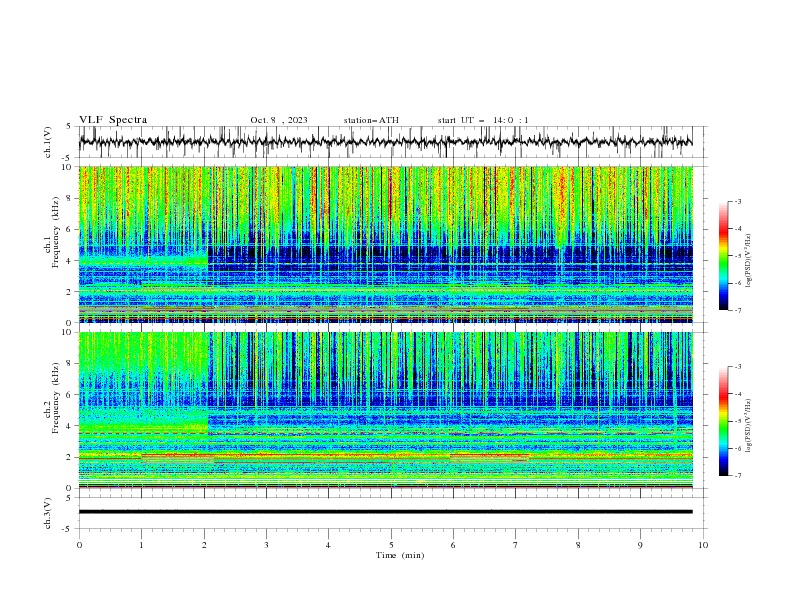Select the date text "Oct. 8 , 2023"
This screenshot has height=612, width=792.
coord(279,120)
